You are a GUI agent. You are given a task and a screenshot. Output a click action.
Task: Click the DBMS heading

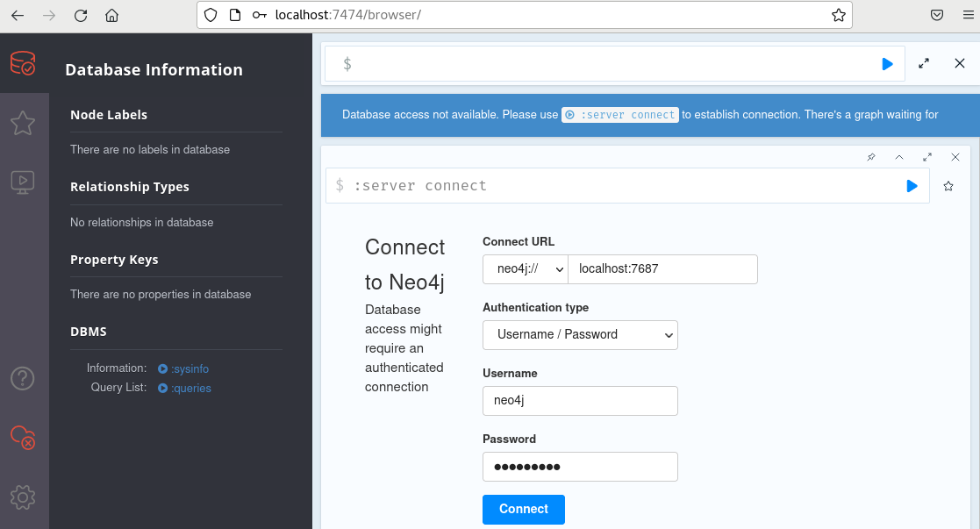coord(89,332)
